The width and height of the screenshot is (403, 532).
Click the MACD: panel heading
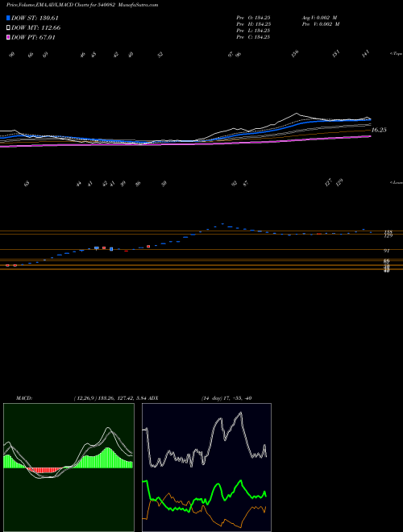pos(24,398)
